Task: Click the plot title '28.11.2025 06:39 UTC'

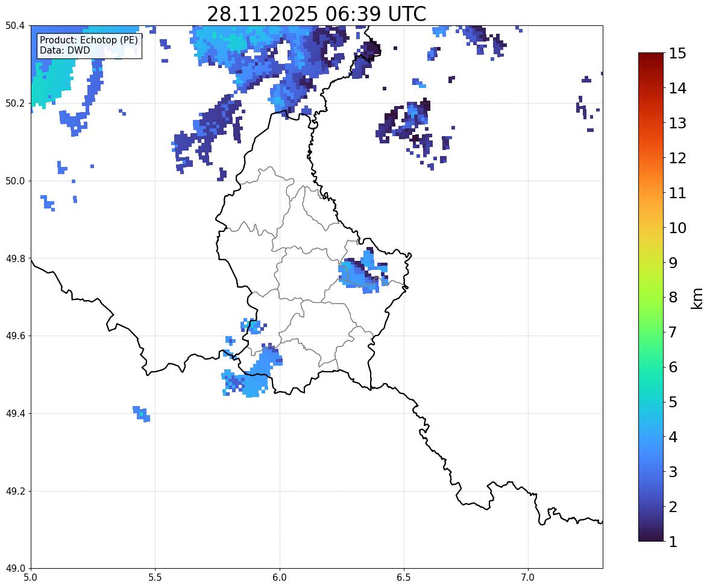Action: (316, 14)
